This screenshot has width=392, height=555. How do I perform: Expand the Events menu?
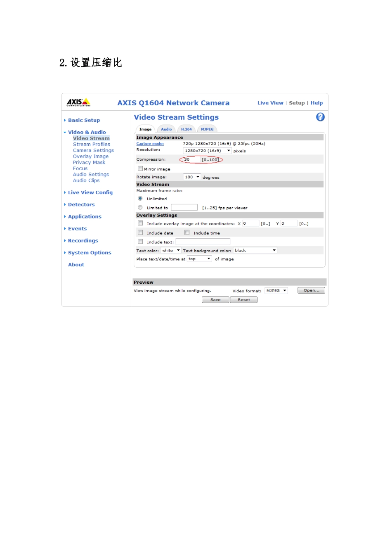(77, 228)
